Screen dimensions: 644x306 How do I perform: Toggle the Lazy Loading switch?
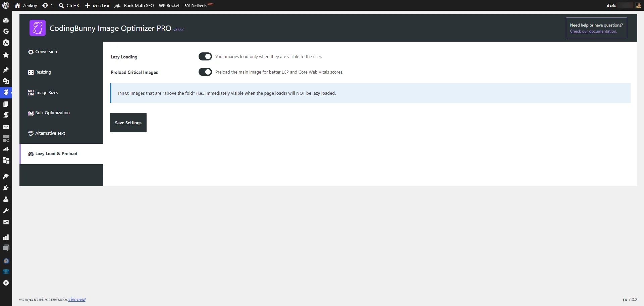[205, 56]
